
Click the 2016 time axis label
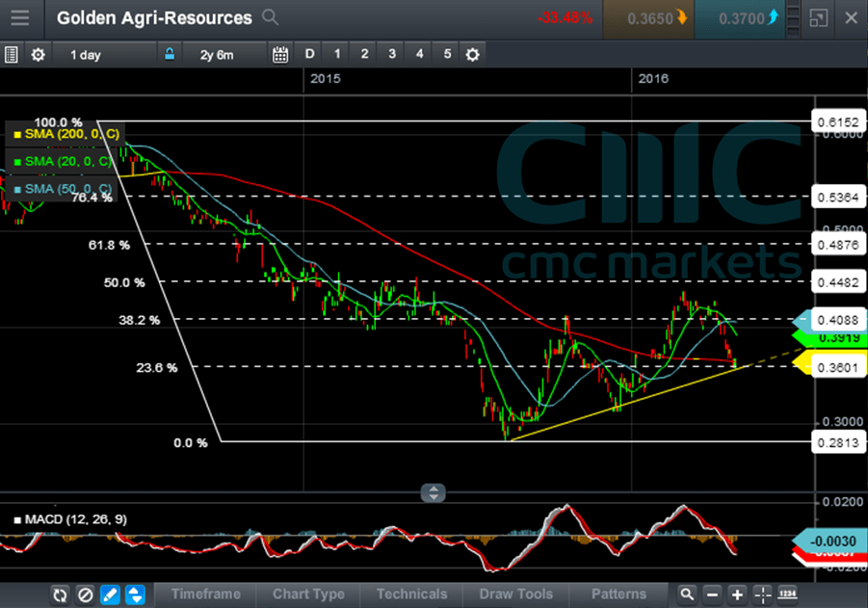[x=653, y=79]
